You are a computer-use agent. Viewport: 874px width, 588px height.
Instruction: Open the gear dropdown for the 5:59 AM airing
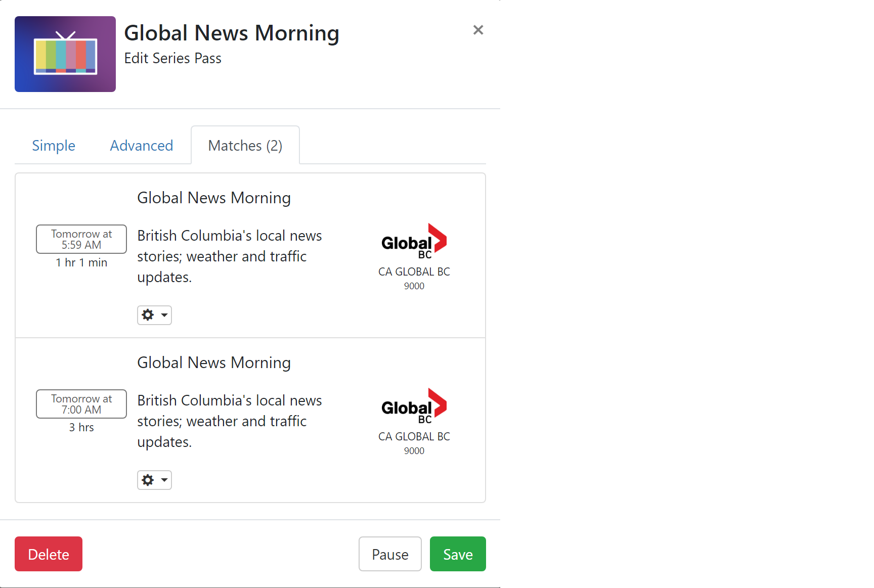pyautogui.click(x=154, y=315)
